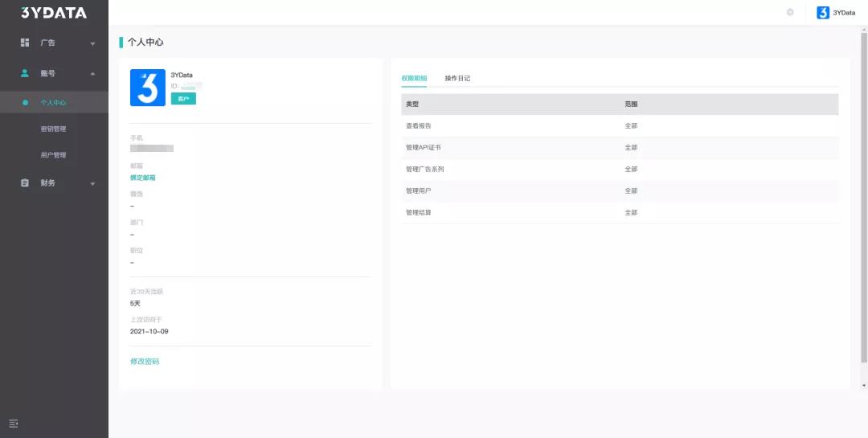Open 密钥管理 in the sidebar
868x438 pixels.
coord(55,129)
